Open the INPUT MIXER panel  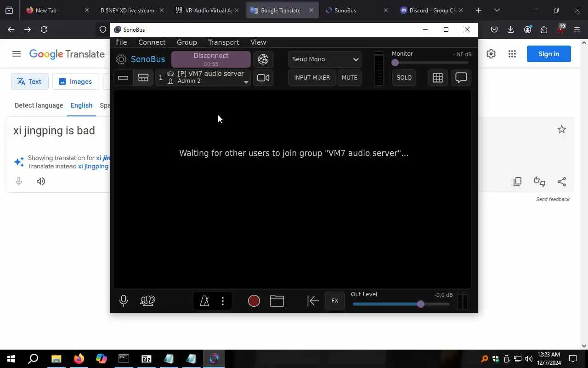click(312, 78)
